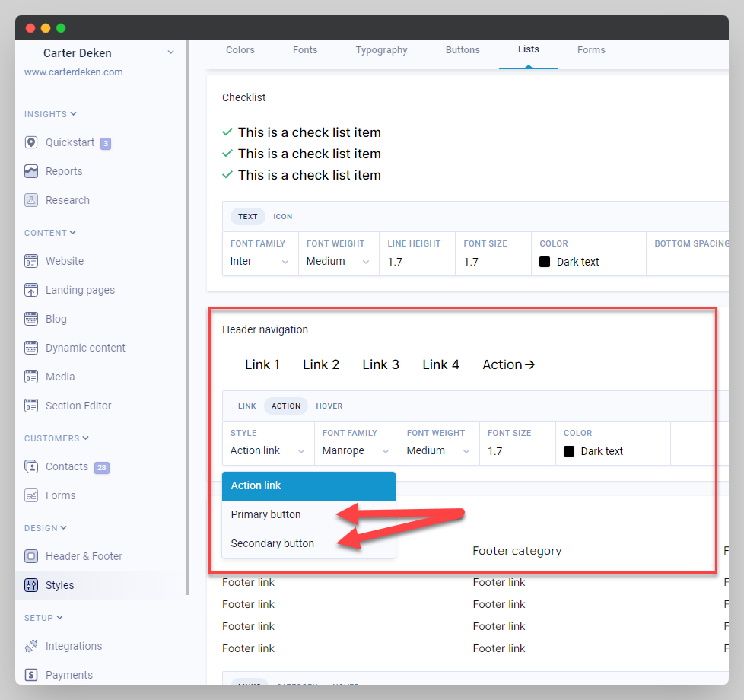The height and width of the screenshot is (700, 744).
Task: Select HOVER toggle in Header navigation
Action: 329,406
